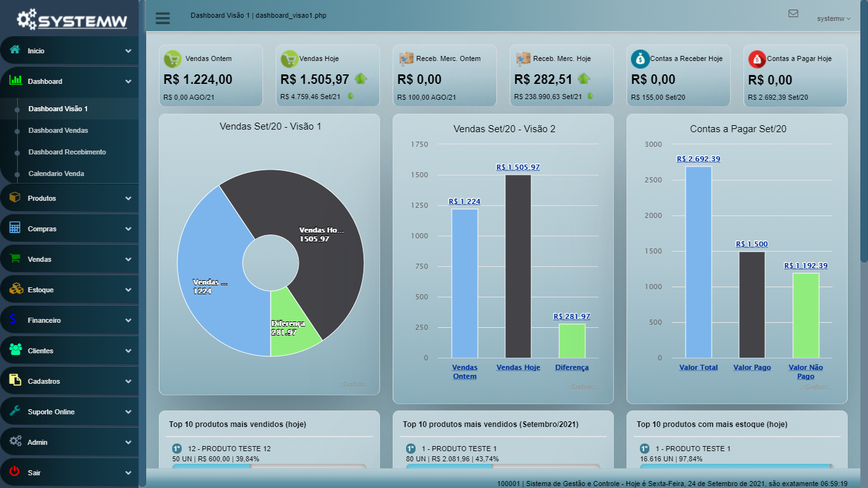Collapse the Dashboard menu chevron

point(128,81)
